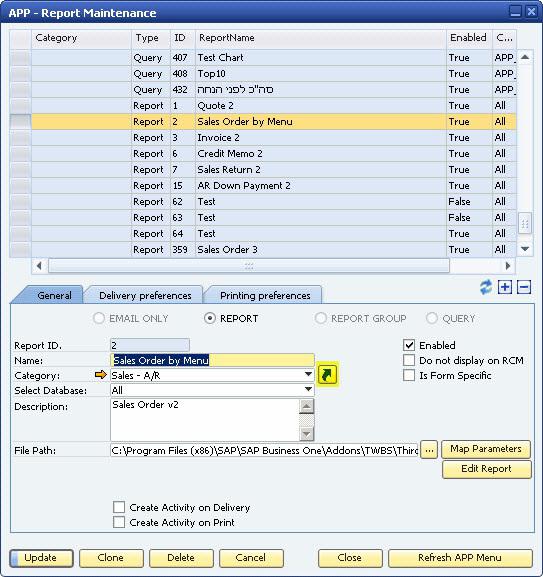
Task: Enable Create Activity on Delivery
Action: [x=119, y=507]
